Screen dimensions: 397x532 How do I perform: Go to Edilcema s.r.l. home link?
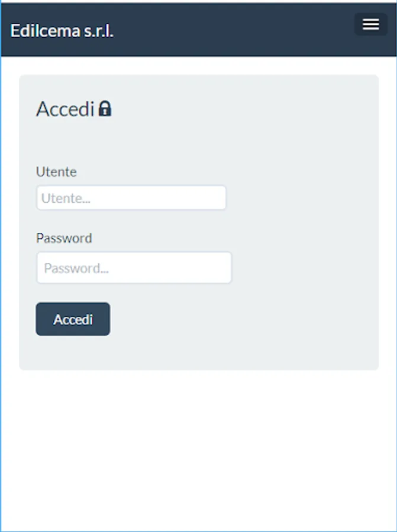click(62, 31)
